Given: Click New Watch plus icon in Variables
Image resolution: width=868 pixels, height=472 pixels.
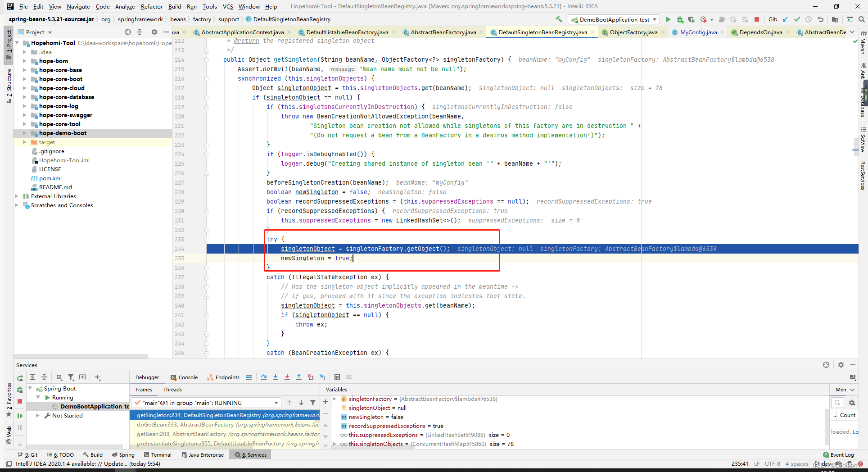Looking at the screenshot, I should point(325,402).
